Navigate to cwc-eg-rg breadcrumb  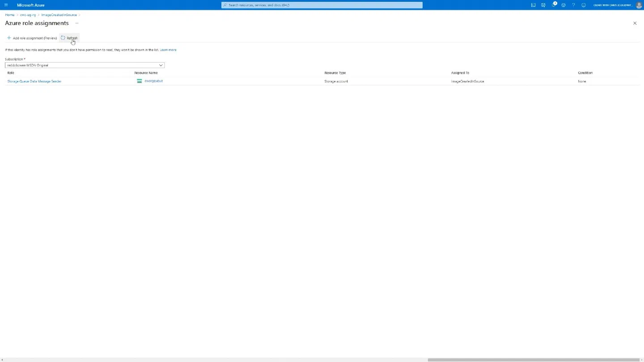point(28,15)
